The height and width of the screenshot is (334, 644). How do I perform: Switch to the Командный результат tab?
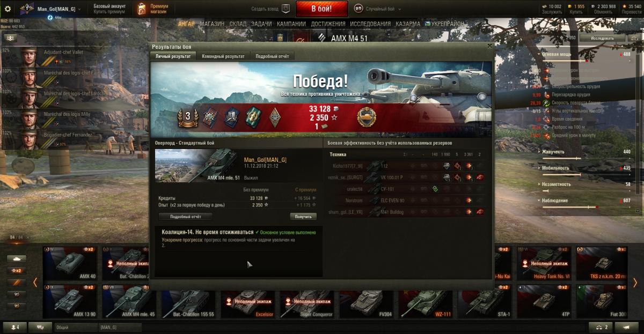click(223, 56)
